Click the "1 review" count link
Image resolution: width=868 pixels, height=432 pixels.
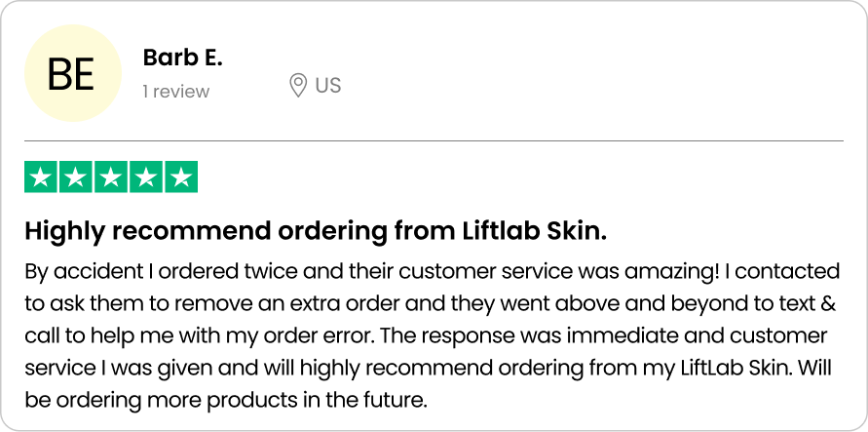(175, 91)
